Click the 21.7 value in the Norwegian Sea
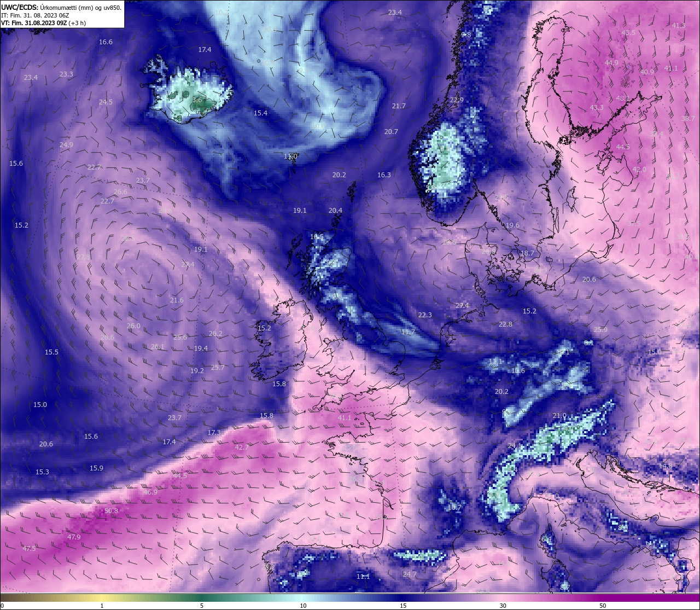The image size is (700, 610). pyautogui.click(x=399, y=106)
